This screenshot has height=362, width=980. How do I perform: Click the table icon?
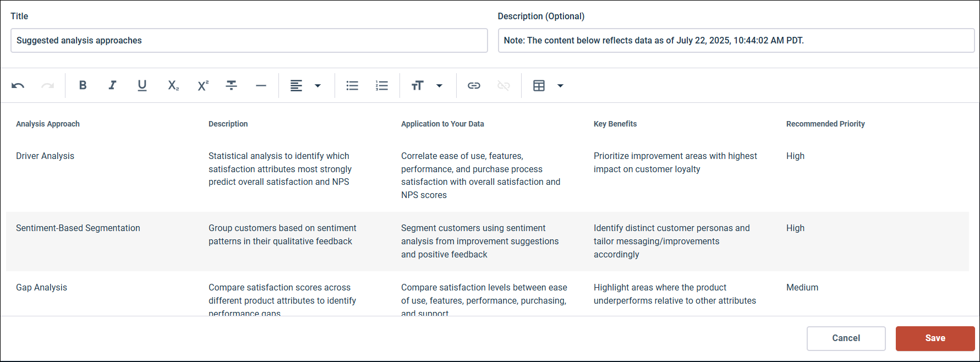[539, 85]
